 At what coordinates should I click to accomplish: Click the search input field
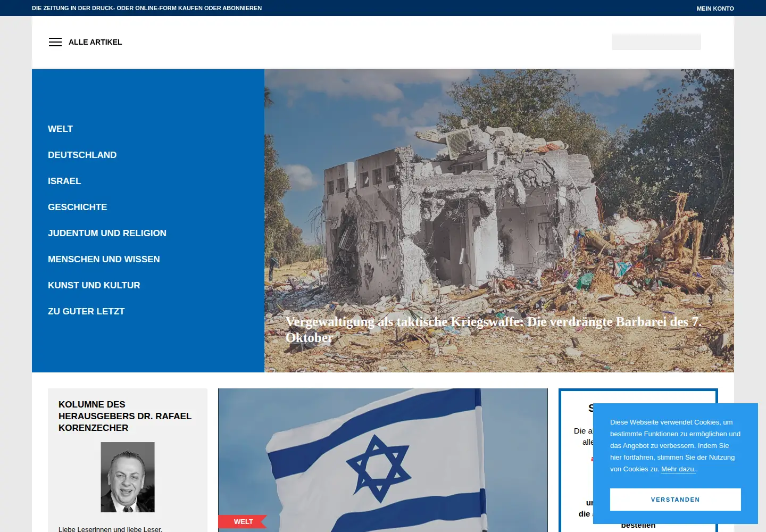pyautogui.click(x=656, y=42)
